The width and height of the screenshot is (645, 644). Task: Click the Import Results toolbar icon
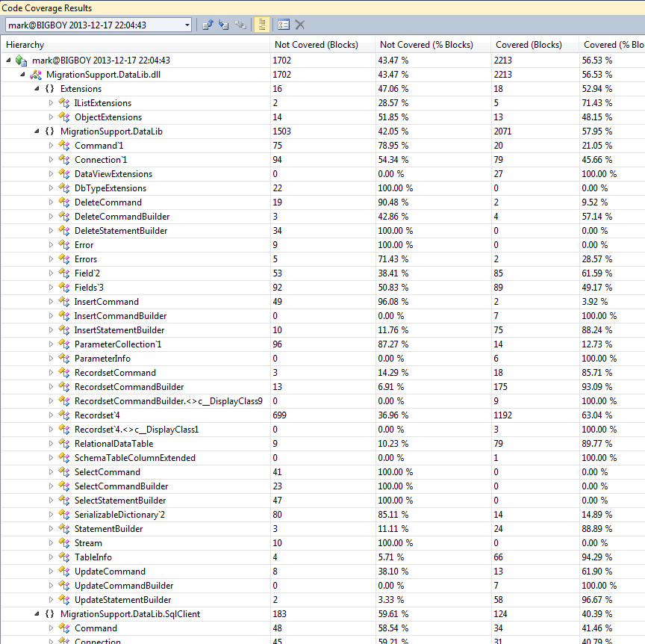[224, 25]
